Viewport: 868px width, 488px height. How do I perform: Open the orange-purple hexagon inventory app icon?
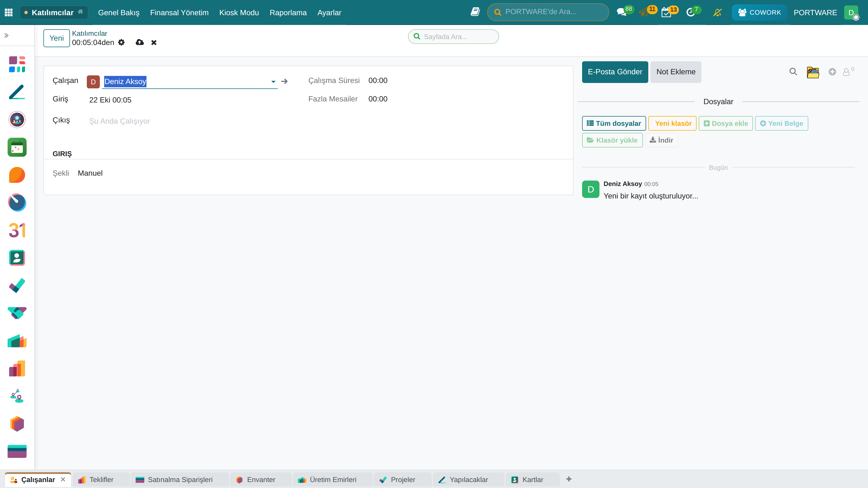[17, 423]
